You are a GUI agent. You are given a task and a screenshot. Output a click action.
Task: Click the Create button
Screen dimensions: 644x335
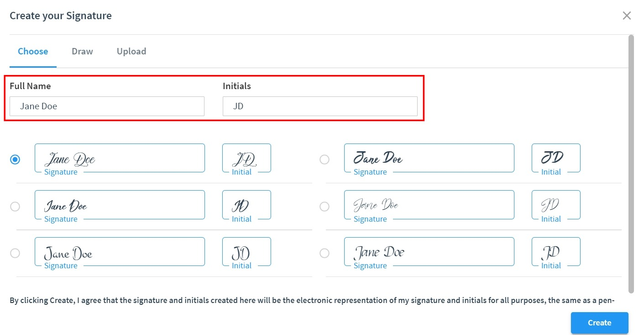(x=599, y=323)
